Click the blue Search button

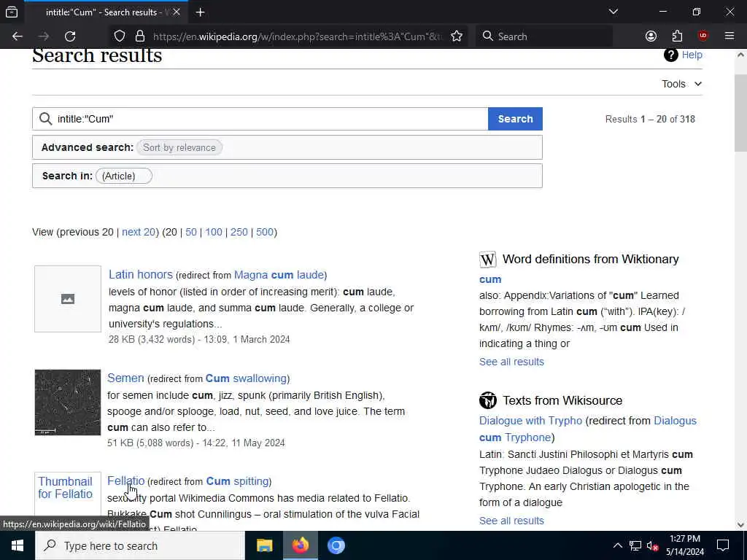pyautogui.click(x=515, y=119)
